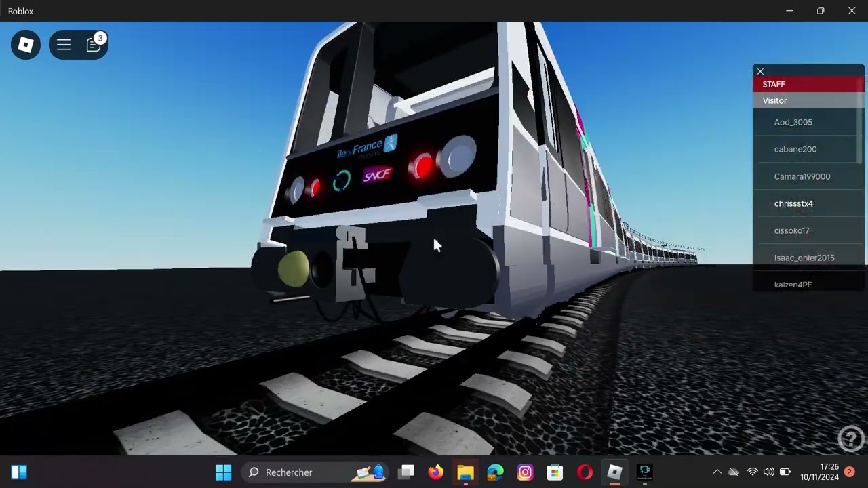Image resolution: width=868 pixels, height=488 pixels.
Task: Minimize the Roblox window
Action: tap(789, 11)
